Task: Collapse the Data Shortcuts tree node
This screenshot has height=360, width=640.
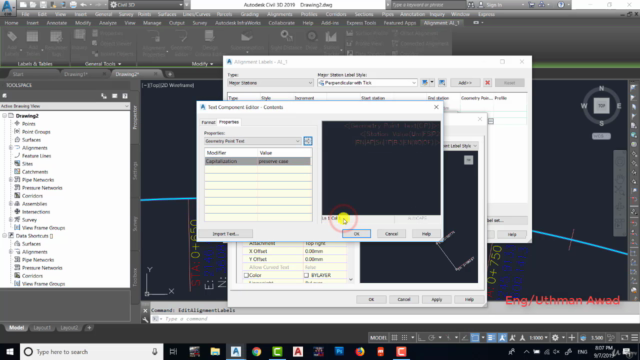Action: tap(4, 236)
